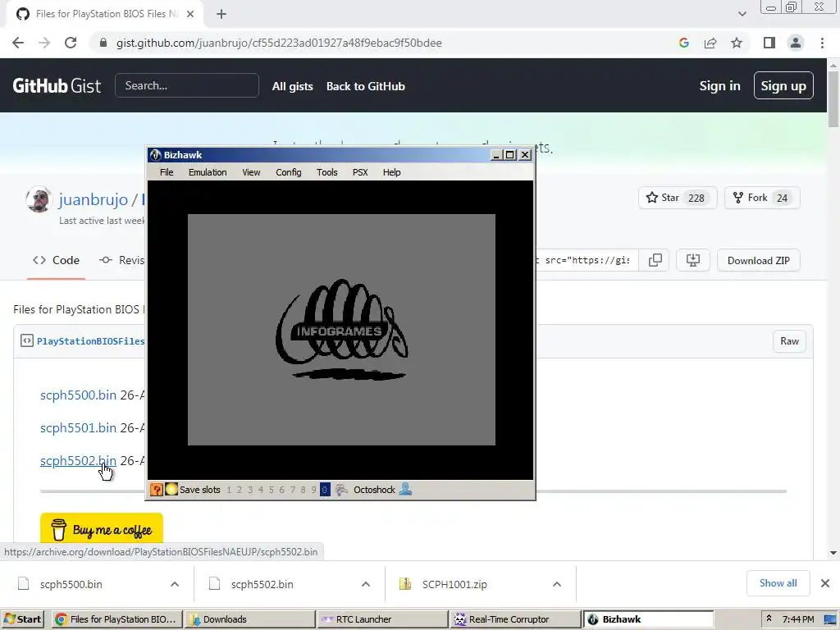Viewport: 840px width, 630px height.
Task: Open All gists link
Action: (x=293, y=86)
